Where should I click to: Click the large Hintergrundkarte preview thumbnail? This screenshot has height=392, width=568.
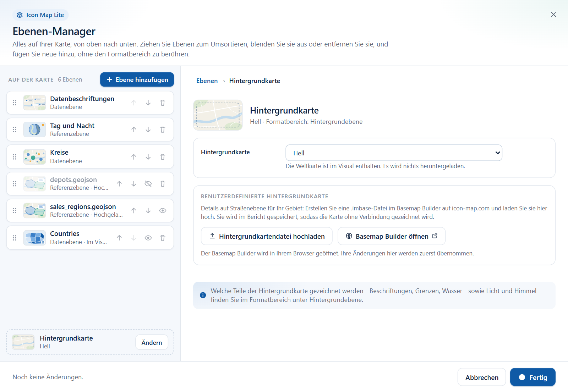(218, 115)
